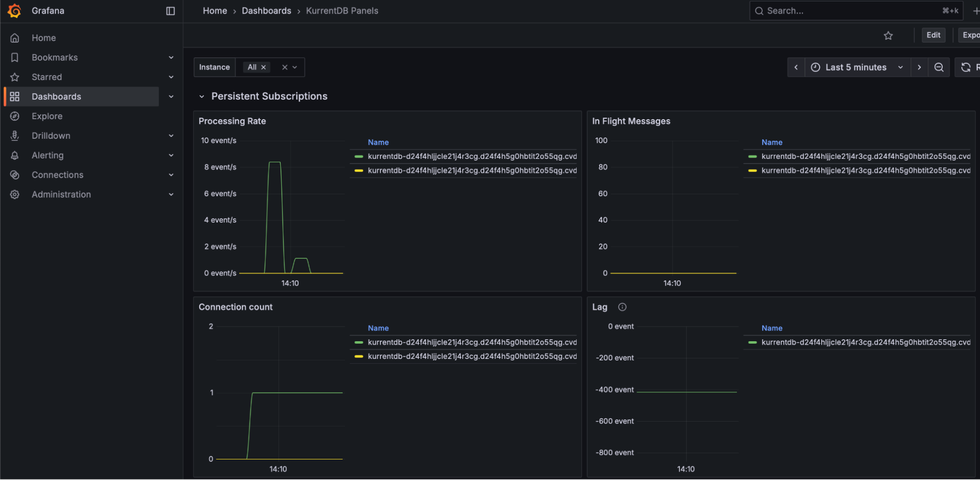Star this KurrentDB Panels dashboard

click(x=888, y=35)
